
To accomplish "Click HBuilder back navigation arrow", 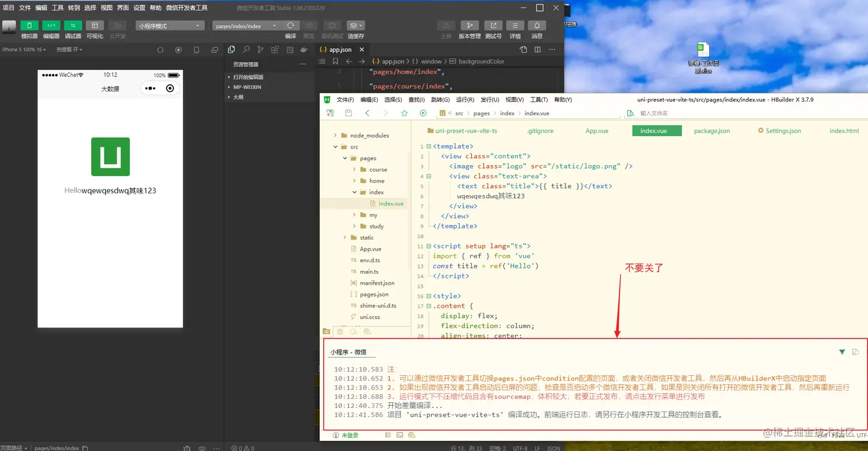I will (367, 113).
